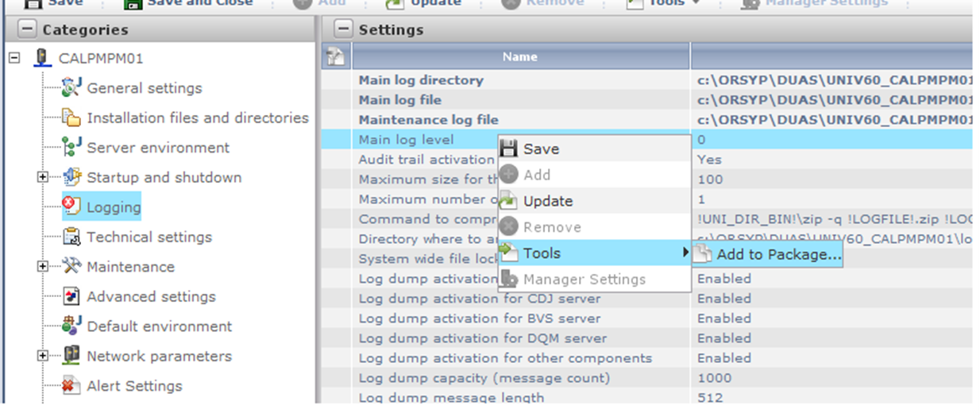Click the Server environment icon
The width and height of the screenshot is (980, 417).
click(x=72, y=148)
